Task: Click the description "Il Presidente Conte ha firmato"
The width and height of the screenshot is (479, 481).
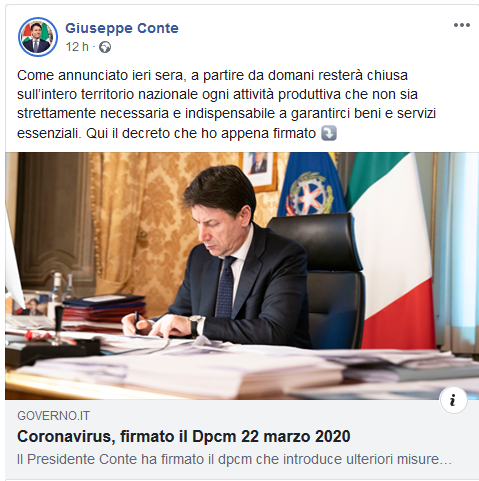Action: (234, 459)
